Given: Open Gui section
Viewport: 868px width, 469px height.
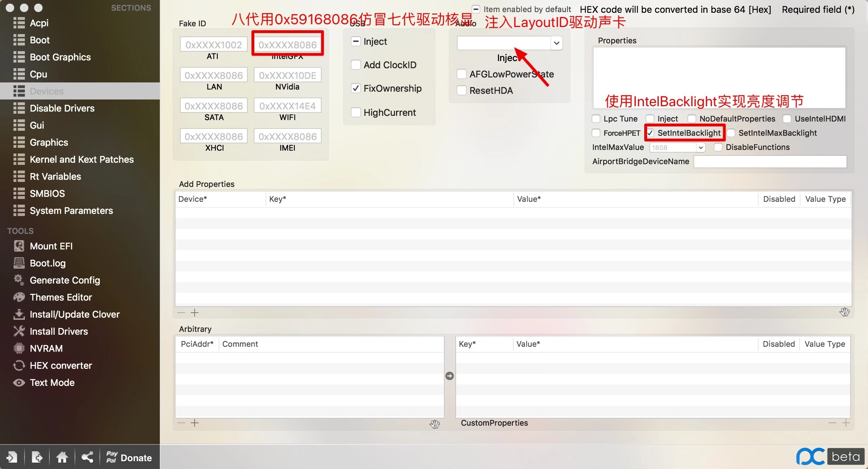Looking at the screenshot, I should pyautogui.click(x=37, y=125).
